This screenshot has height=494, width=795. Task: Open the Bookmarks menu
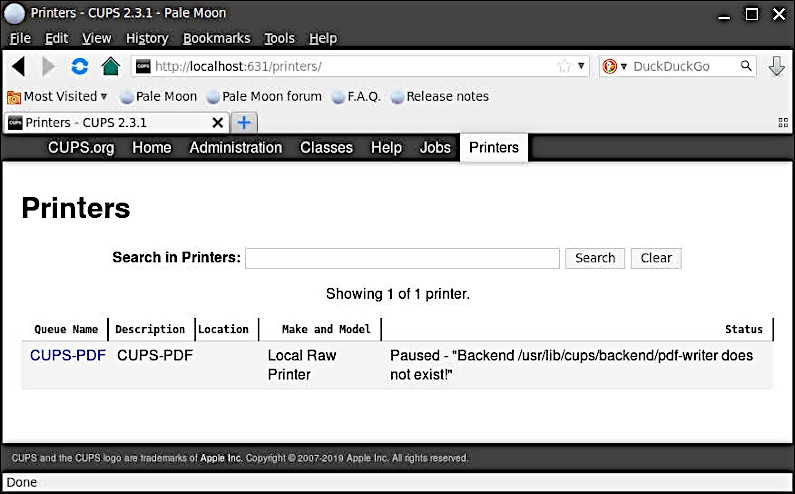[216, 39]
